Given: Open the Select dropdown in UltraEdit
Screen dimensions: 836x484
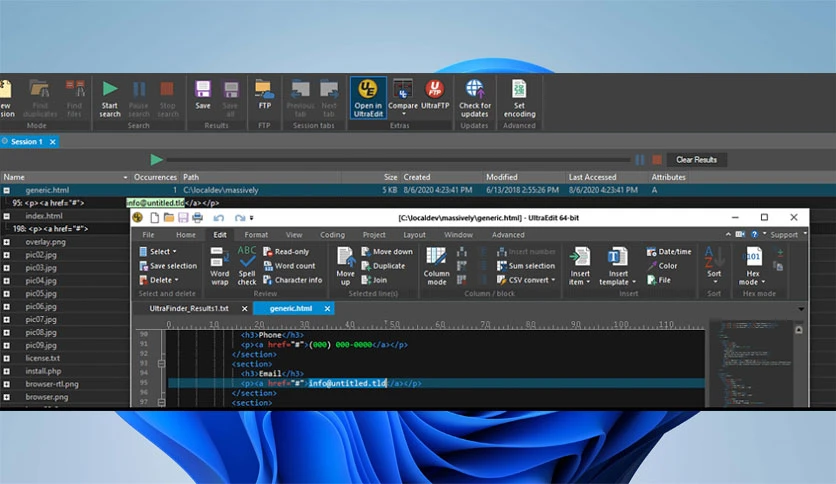Looking at the screenshot, I should (x=158, y=252).
